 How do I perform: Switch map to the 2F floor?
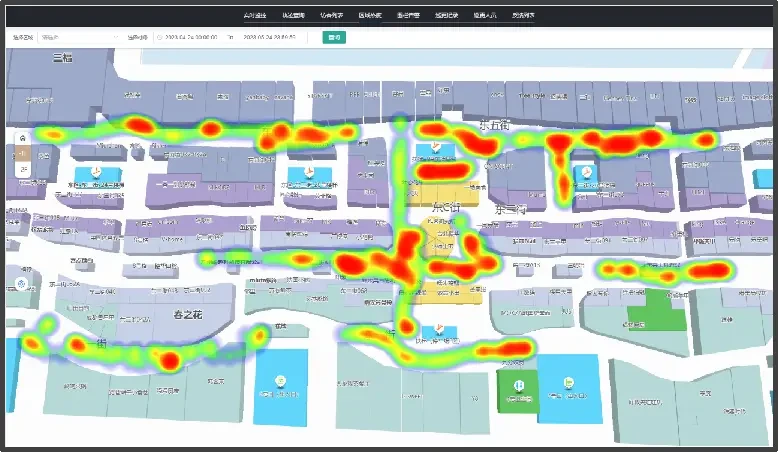tap(23, 170)
